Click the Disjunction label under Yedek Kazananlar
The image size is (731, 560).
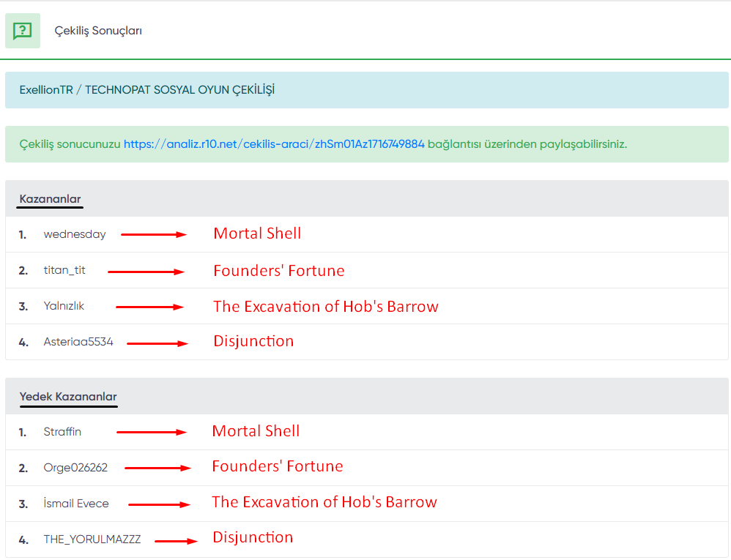253,537
